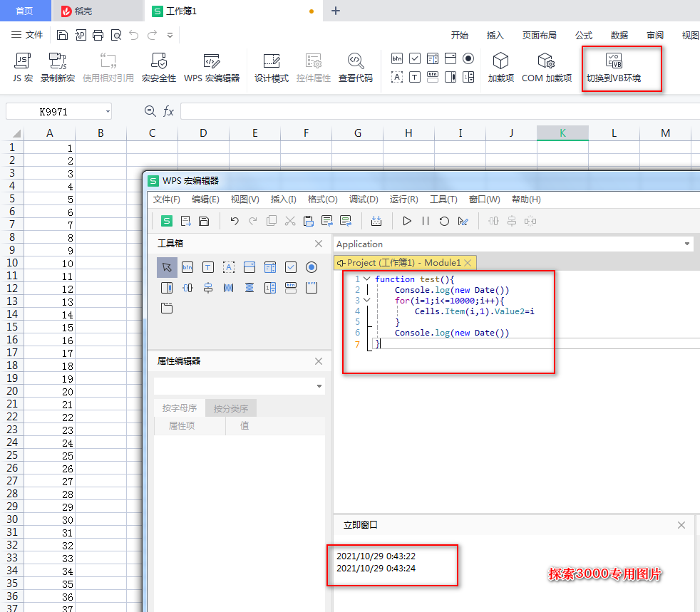The image size is (700, 612).
Task: Click undo in macro editor toolbar
Action: coord(235,221)
